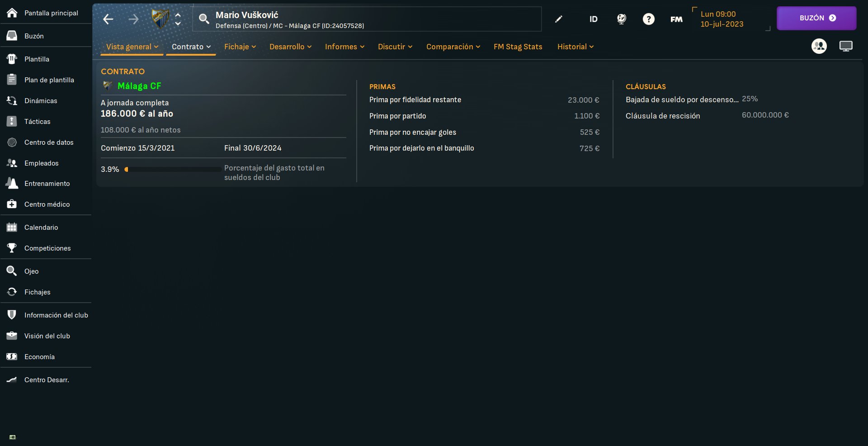Click the Málaga CF club badge in header

[x=160, y=19]
